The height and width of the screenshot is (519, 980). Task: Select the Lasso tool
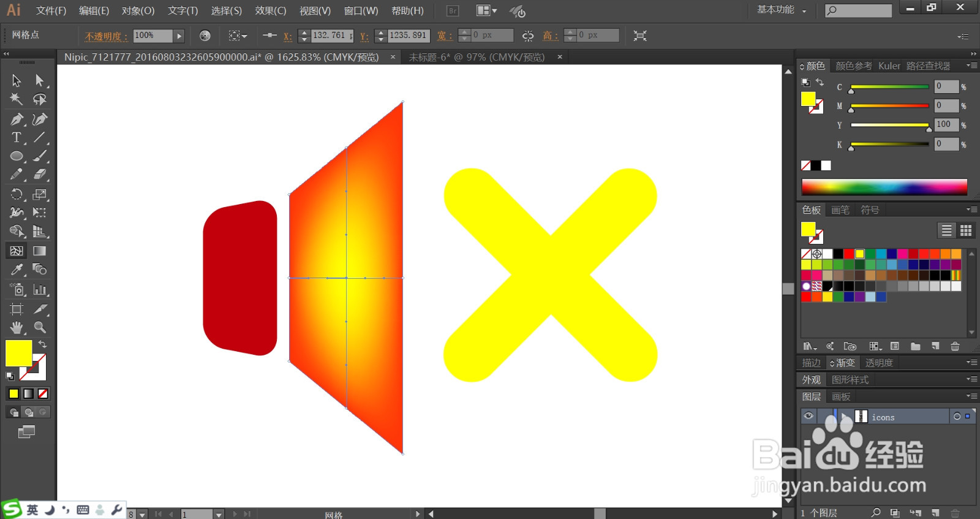[40, 99]
